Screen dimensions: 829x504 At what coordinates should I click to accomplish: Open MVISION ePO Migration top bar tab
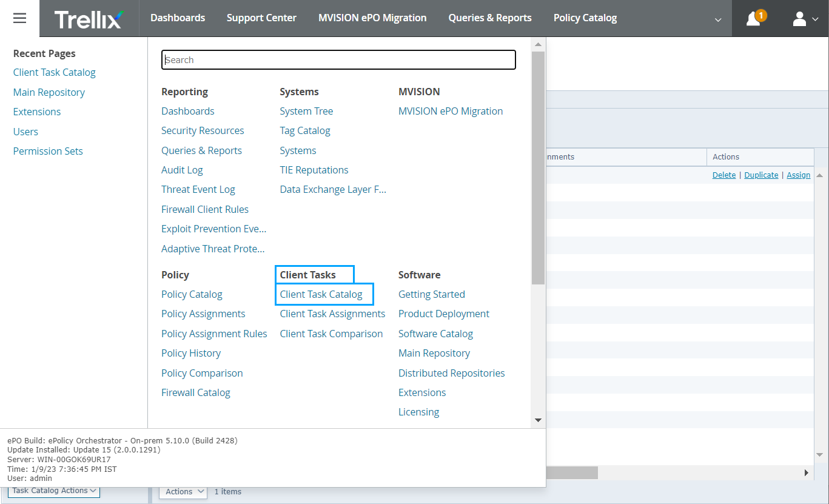point(372,18)
